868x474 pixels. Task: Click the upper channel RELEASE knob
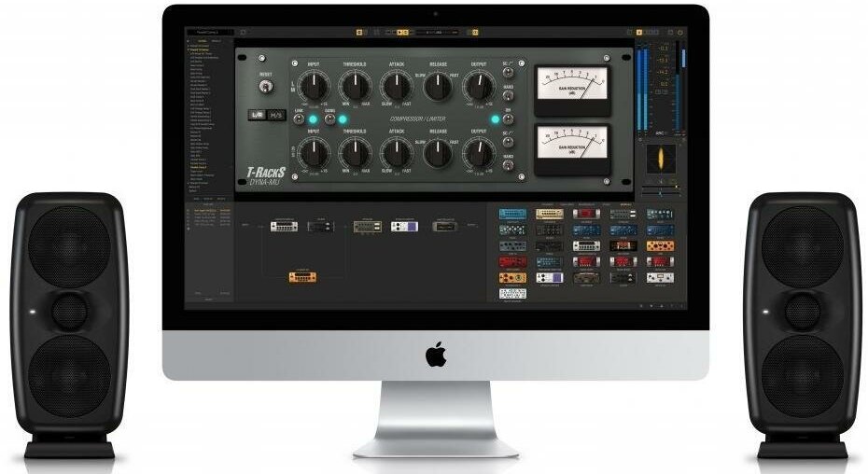[438, 86]
